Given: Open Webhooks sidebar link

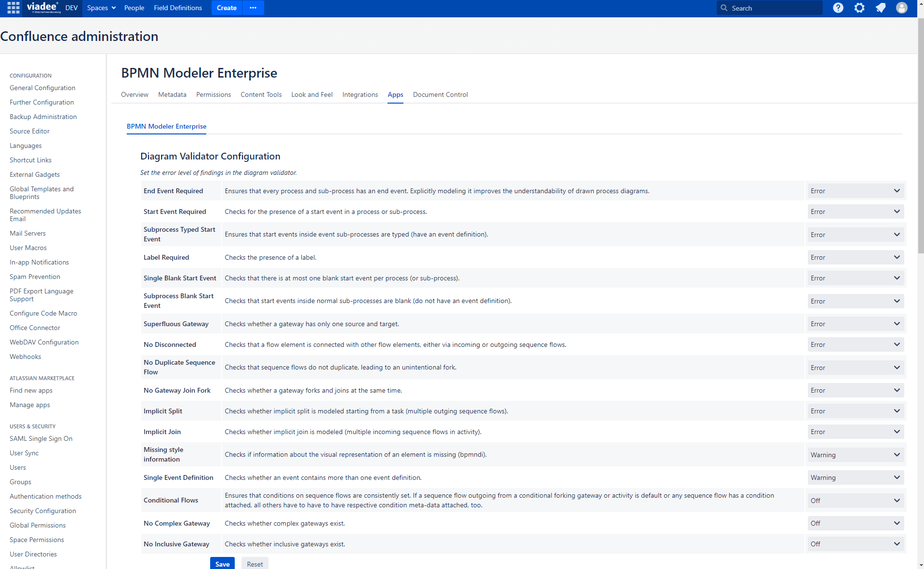Looking at the screenshot, I should point(25,357).
